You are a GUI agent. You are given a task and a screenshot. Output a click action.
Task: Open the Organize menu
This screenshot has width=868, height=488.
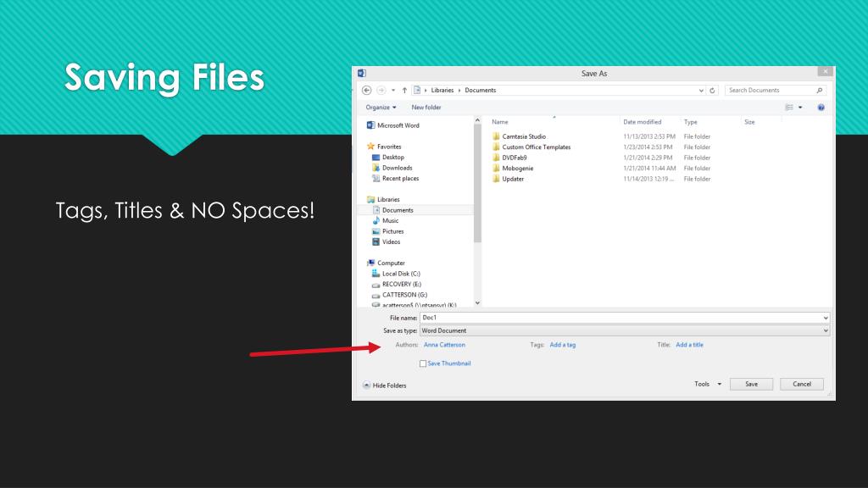coord(381,108)
